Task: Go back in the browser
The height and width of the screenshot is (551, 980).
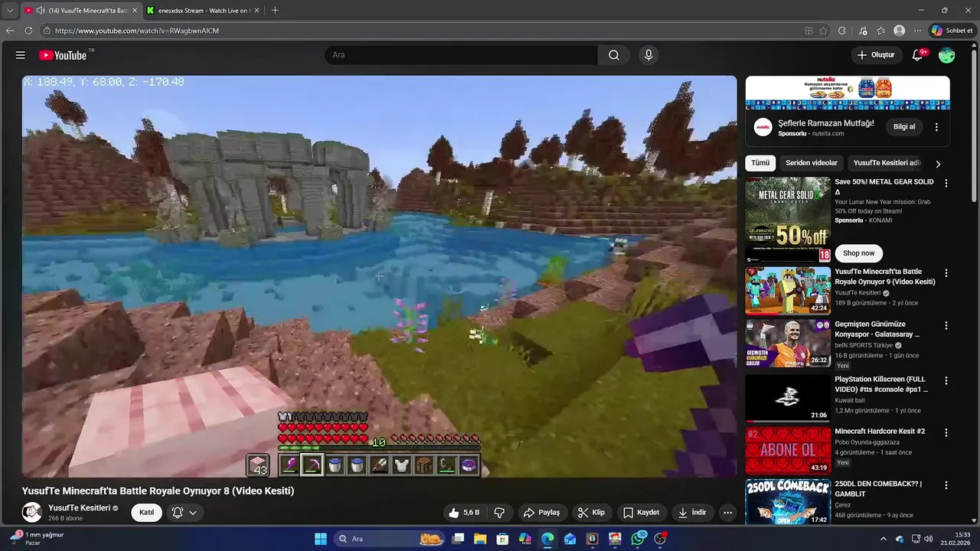Action: [10, 31]
